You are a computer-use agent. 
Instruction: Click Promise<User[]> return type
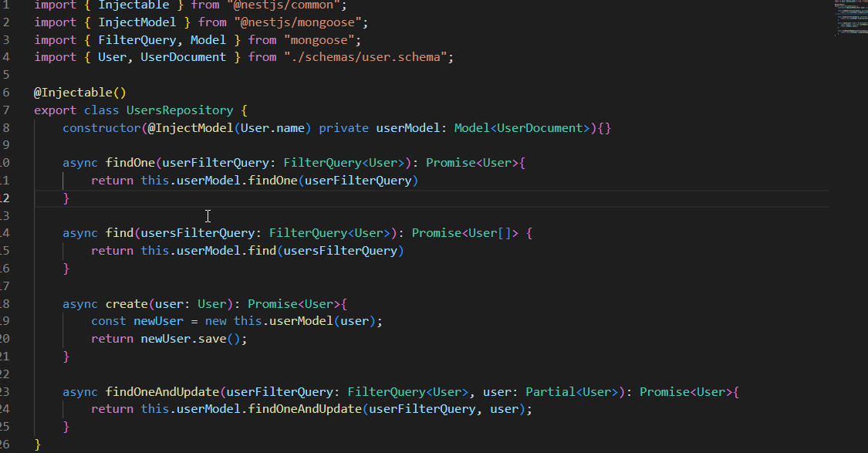coord(465,233)
